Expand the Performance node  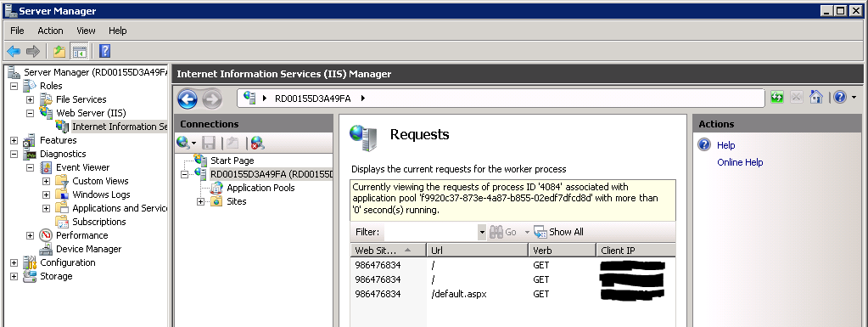coord(30,235)
